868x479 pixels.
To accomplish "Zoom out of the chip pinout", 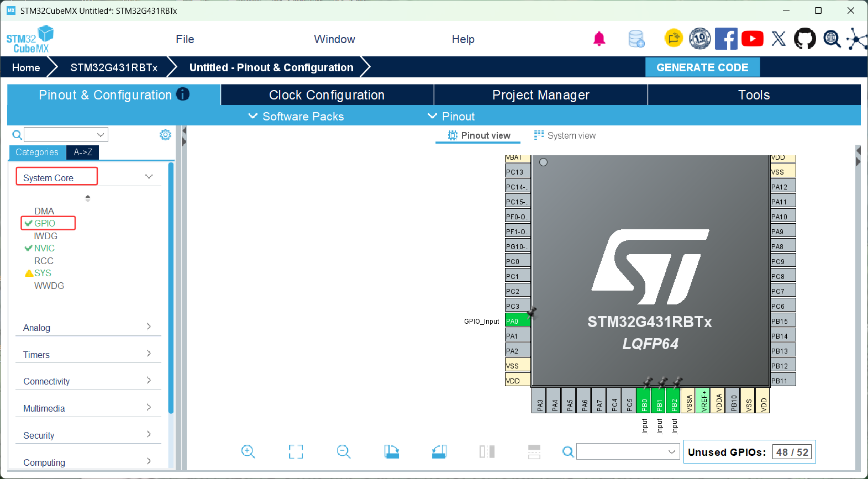I will point(344,452).
